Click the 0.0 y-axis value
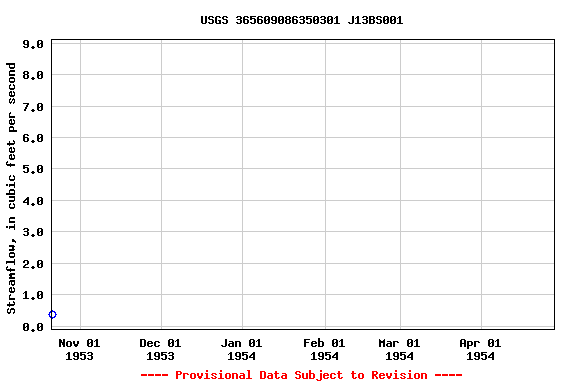The height and width of the screenshot is (384, 576). (x=33, y=327)
